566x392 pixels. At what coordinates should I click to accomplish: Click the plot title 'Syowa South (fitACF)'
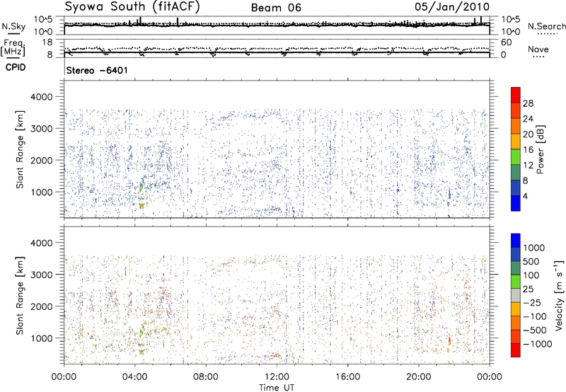tap(132, 6)
